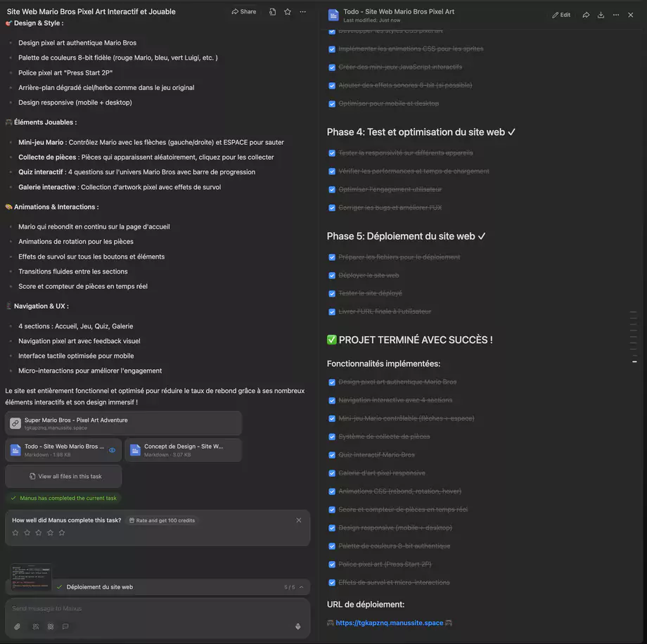The height and width of the screenshot is (644, 647).
Task: Click the chat bubble icon in message toolbar
Action: coord(65,626)
